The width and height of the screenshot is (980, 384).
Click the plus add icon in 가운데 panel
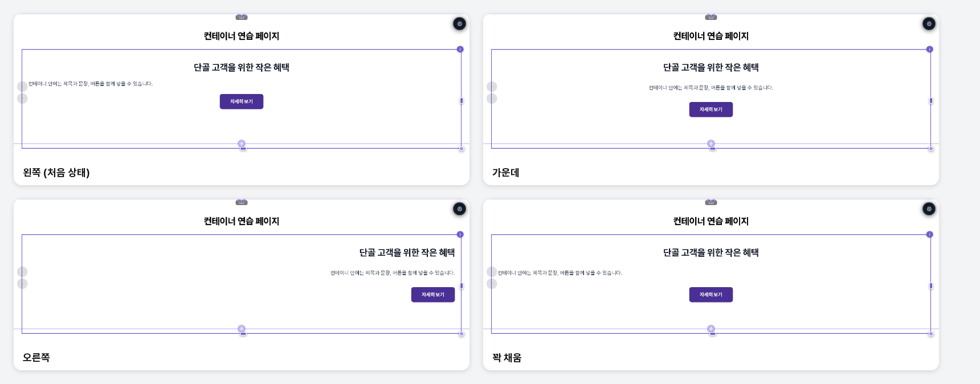[x=711, y=144]
